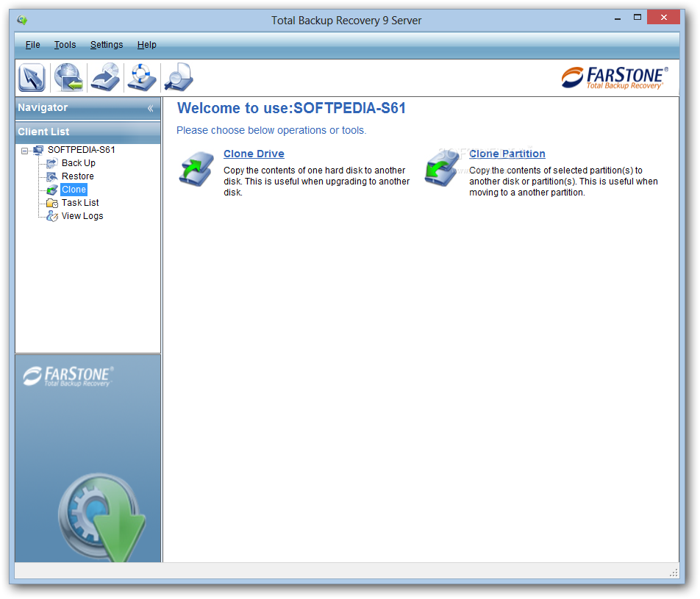Screen dimensions: 700x599
Task: Click the gear with green arrow graphic
Action: click(101, 517)
